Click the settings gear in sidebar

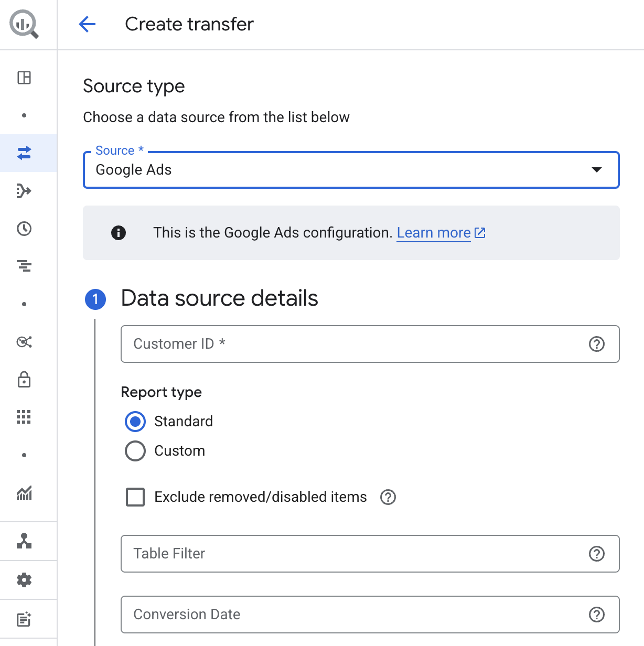point(24,580)
